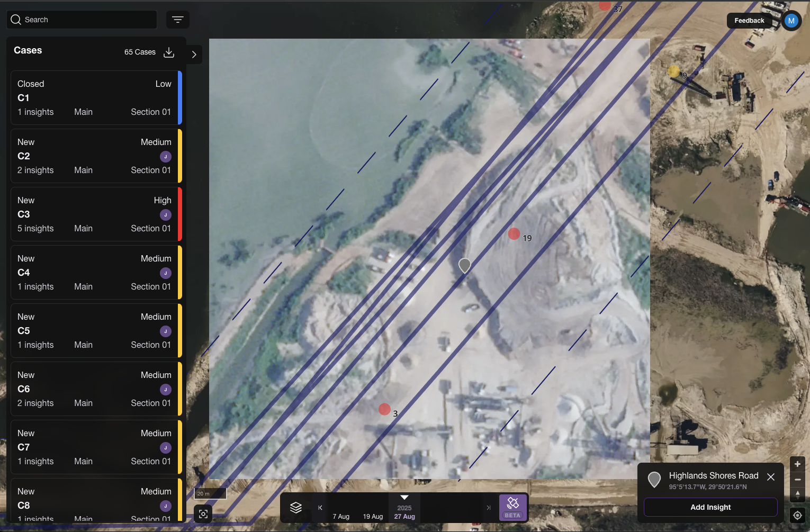The width and height of the screenshot is (810, 532).
Task: Open the filter options next to search
Action: point(177,20)
